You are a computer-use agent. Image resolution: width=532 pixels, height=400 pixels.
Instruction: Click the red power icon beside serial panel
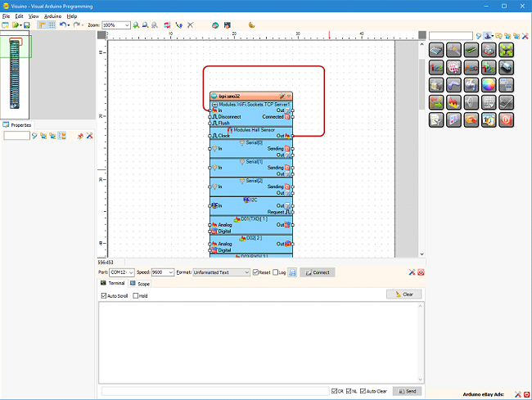point(421,272)
